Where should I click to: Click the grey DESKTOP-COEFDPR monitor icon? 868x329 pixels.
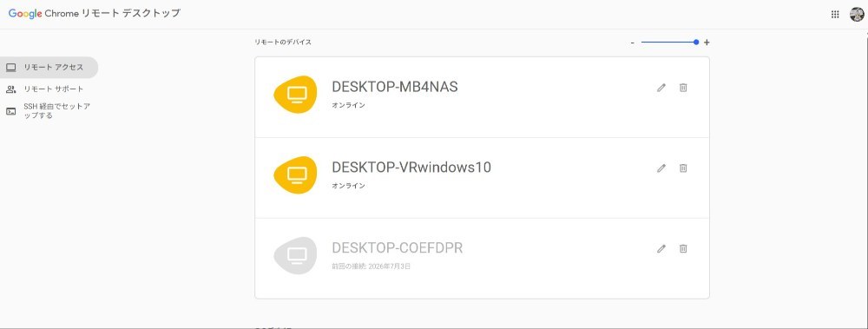pos(296,255)
